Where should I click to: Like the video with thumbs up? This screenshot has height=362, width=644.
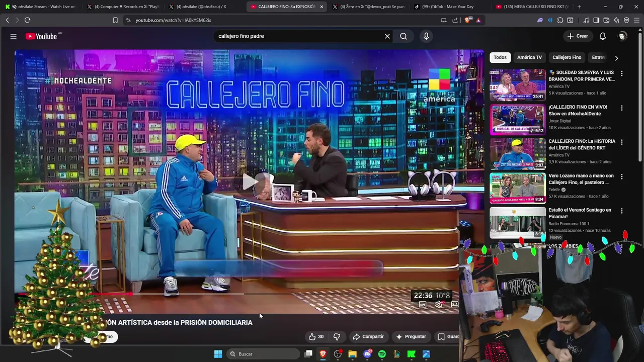point(316,337)
